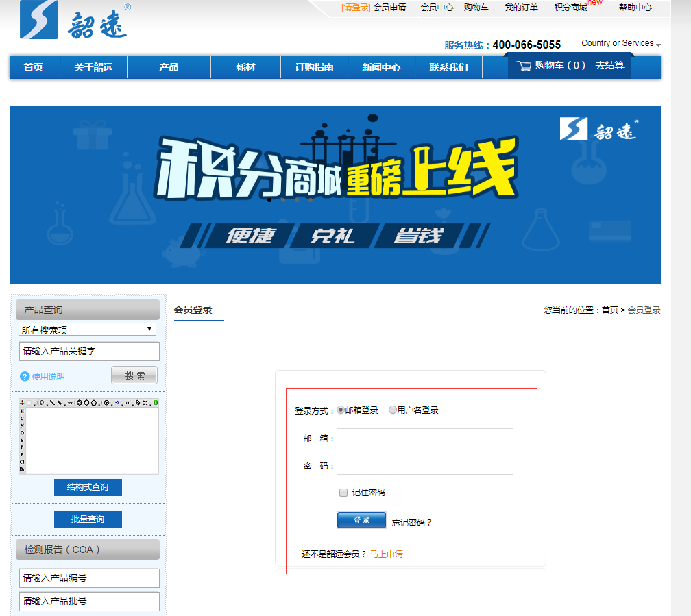Viewport: 691px width, 616px height.
Task: Click the 结构式查询 button
Action: pyautogui.click(x=88, y=487)
